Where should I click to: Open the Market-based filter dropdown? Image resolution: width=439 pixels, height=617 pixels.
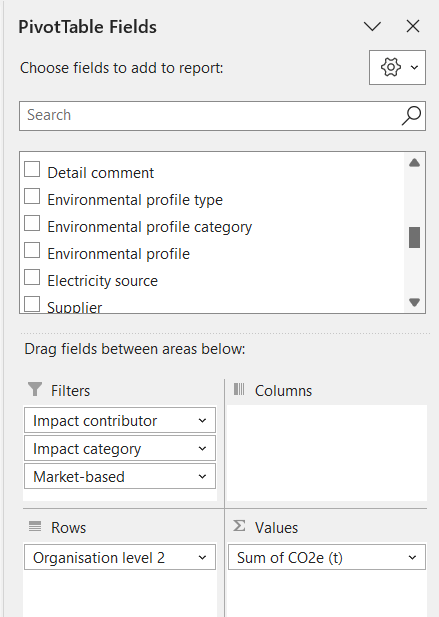tap(202, 477)
